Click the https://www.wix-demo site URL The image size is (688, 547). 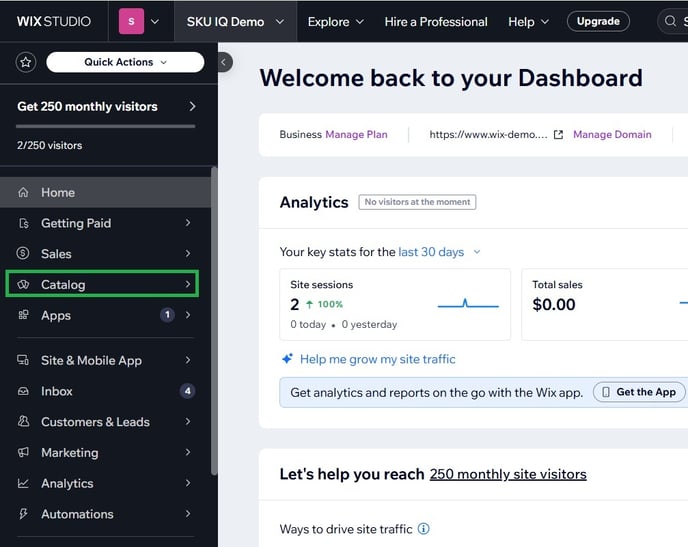[x=488, y=135]
